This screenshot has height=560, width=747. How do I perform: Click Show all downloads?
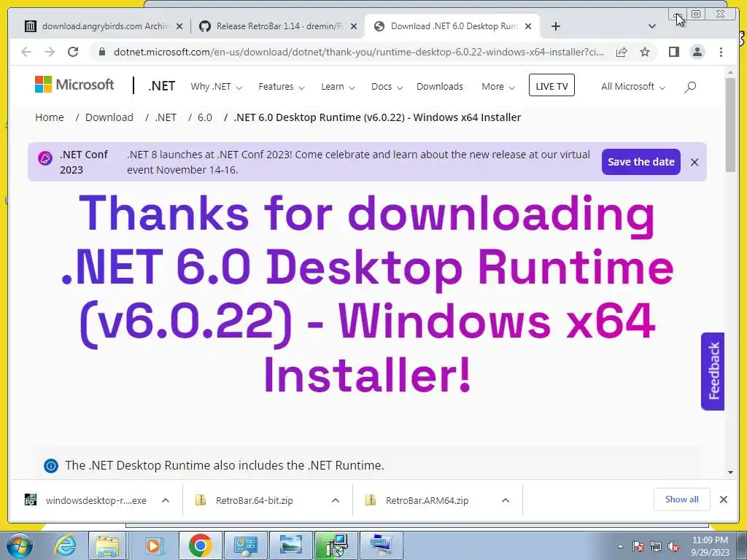point(682,499)
